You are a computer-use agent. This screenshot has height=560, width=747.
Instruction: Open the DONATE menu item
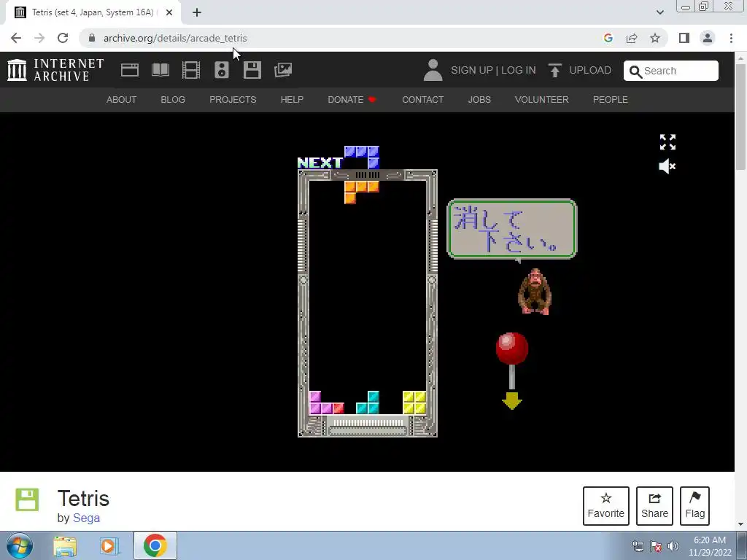352,99
